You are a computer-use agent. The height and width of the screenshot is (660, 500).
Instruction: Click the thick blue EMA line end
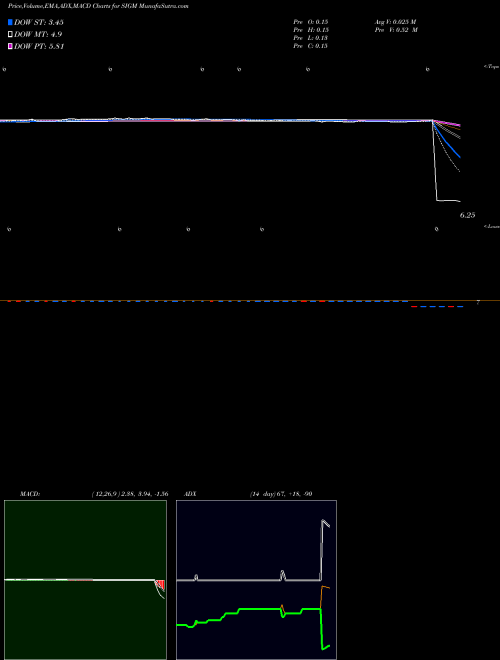[x=460, y=157]
